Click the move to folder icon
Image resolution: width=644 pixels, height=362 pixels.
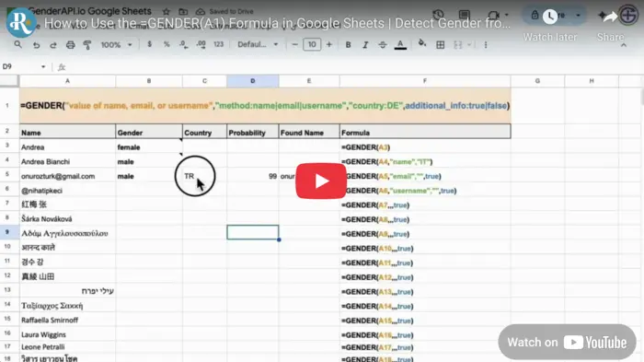183,12
